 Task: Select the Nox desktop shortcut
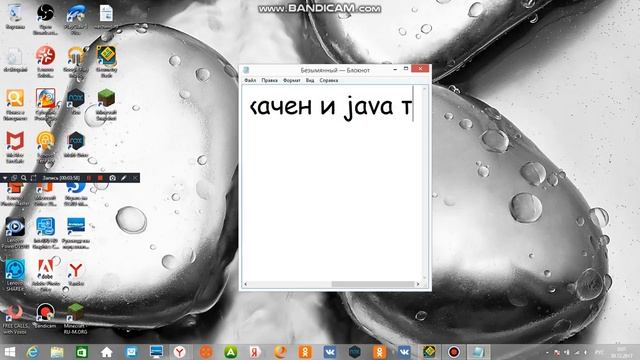[x=76, y=101]
